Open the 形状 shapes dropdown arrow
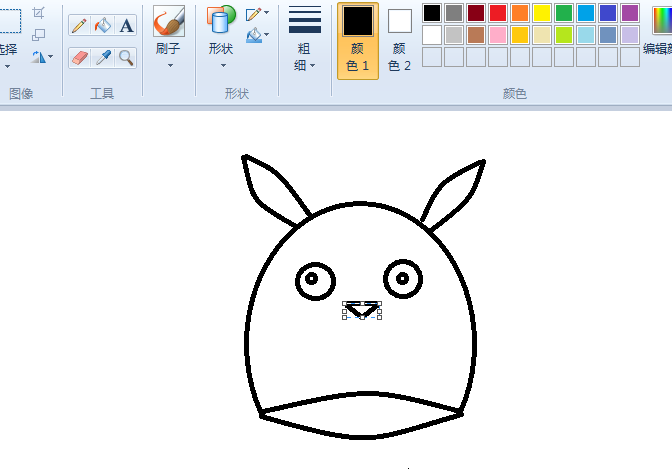672x469 pixels. click(223, 66)
